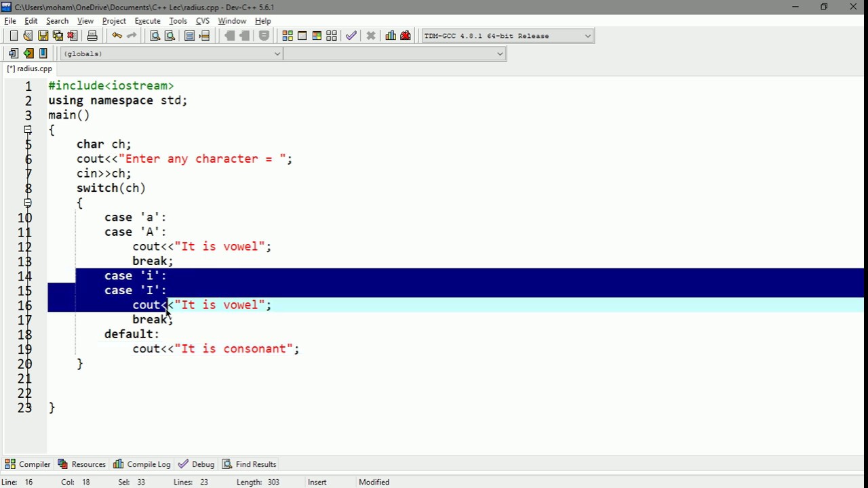Click the Run window icon
The width and height of the screenshot is (868, 488).
[302, 36]
